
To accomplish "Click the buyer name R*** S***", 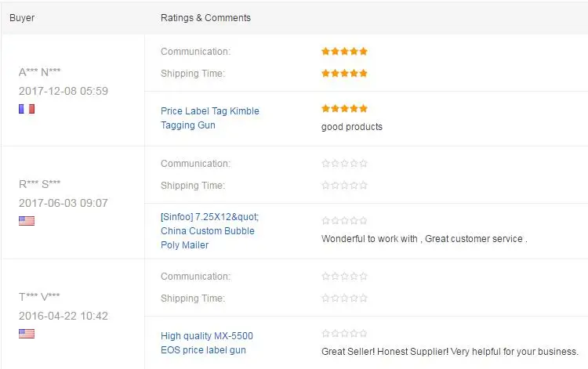I will (40, 185).
